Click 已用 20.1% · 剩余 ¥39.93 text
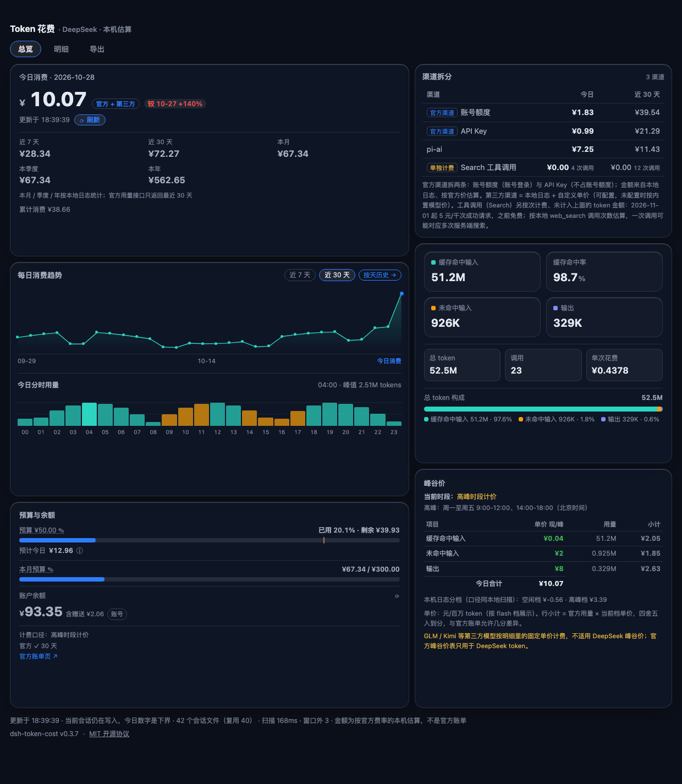Screen dimensions: 682x784 tap(359, 530)
